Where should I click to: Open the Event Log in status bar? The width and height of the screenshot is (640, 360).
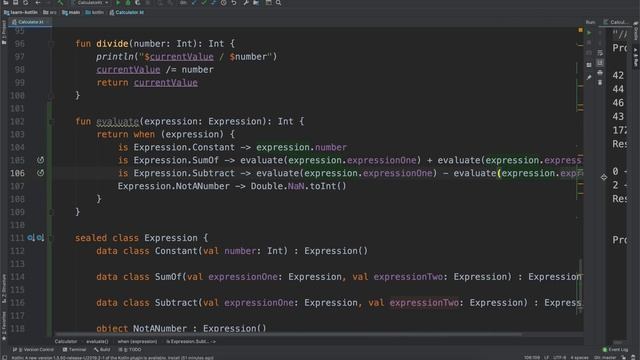[x=616, y=349]
